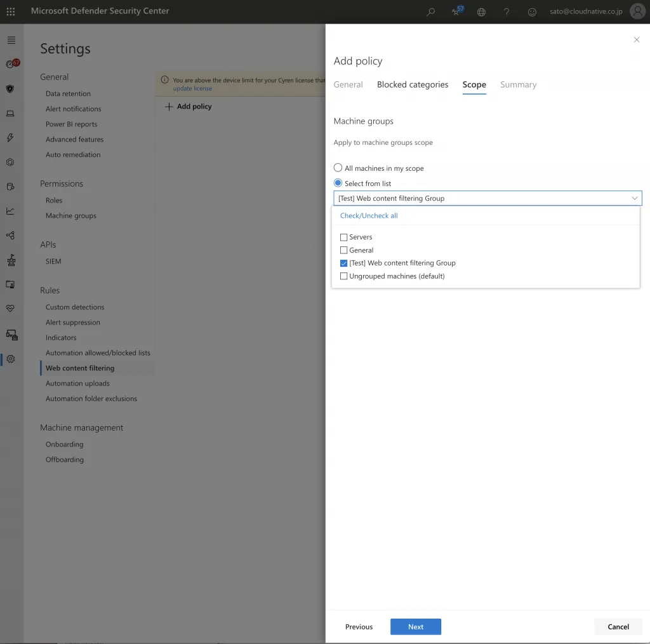Close the Add policy panel with X
The image size is (650, 644).
pos(637,40)
